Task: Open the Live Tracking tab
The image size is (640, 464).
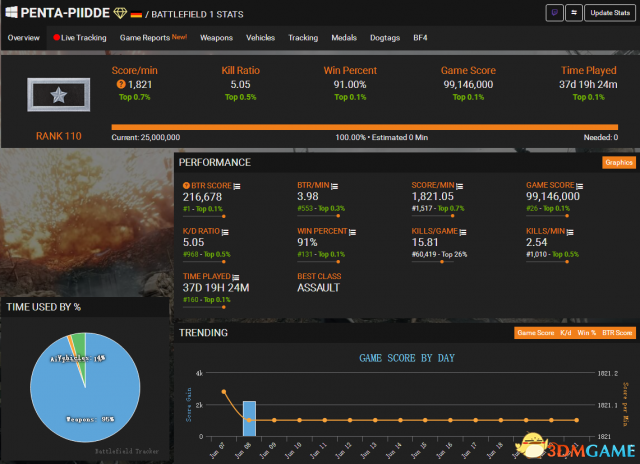Action: point(80,38)
